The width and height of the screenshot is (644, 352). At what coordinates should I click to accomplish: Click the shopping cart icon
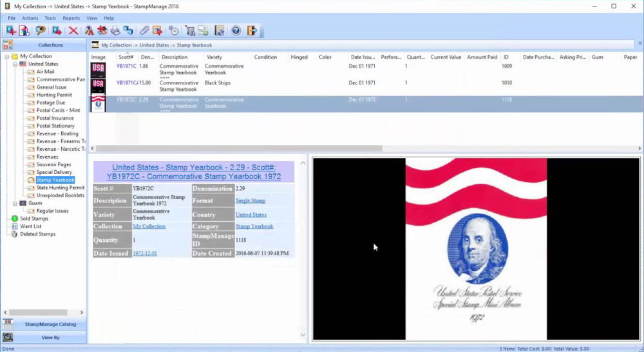(190, 30)
